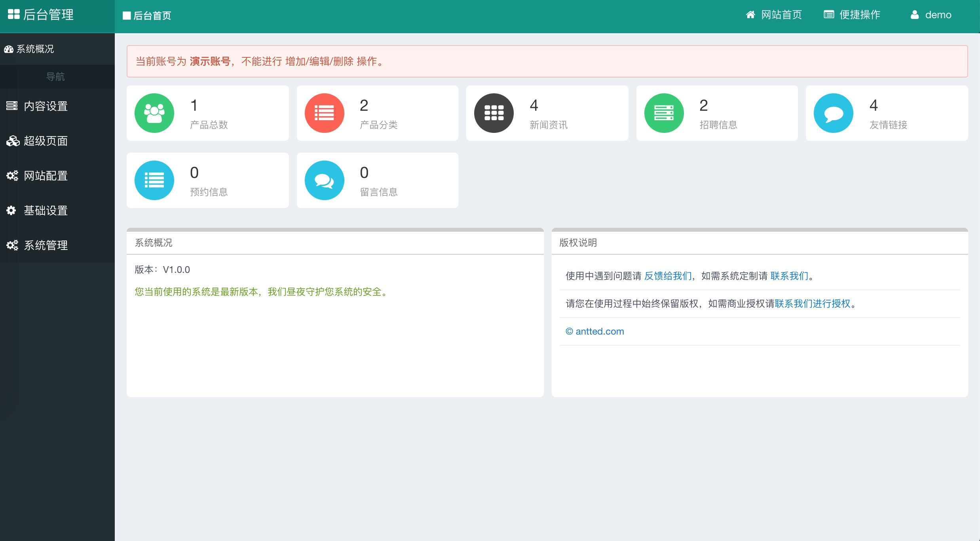Click the dark 新闻资讯 grid icon
The width and height of the screenshot is (980, 541).
click(494, 113)
